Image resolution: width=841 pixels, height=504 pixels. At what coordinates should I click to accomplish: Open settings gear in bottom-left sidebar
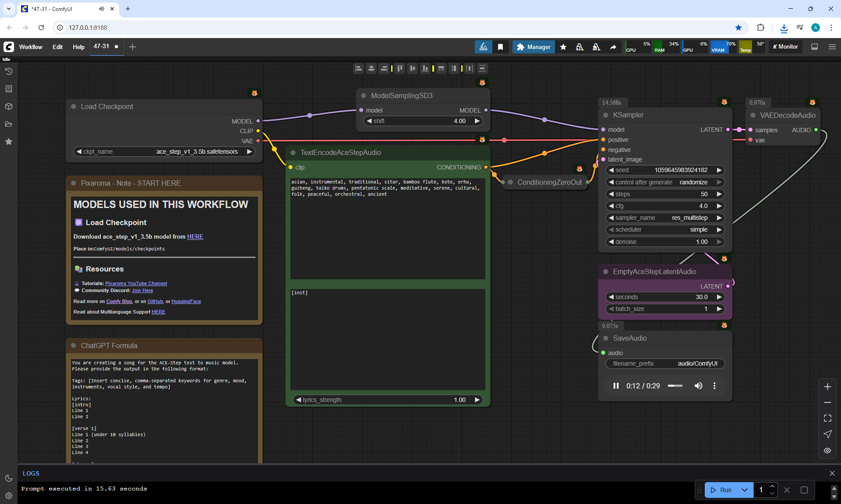(8, 496)
